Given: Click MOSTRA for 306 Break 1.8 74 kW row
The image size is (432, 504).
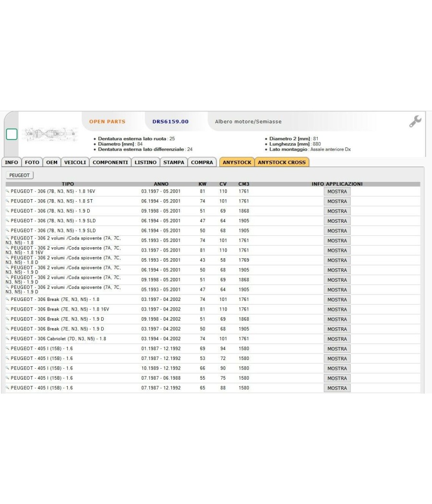Looking at the screenshot, I should coord(337,300).
